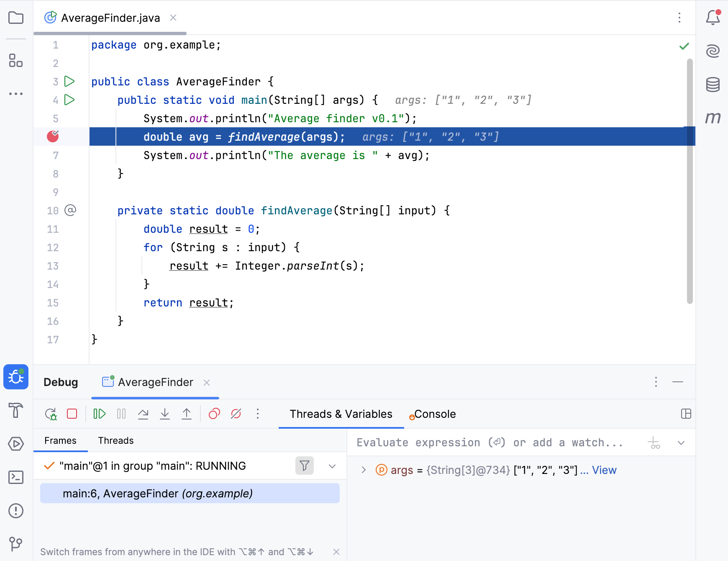This screenshot has width=728, height=561.
Task: Resume program execution
Action: click(x=99, y=414)
